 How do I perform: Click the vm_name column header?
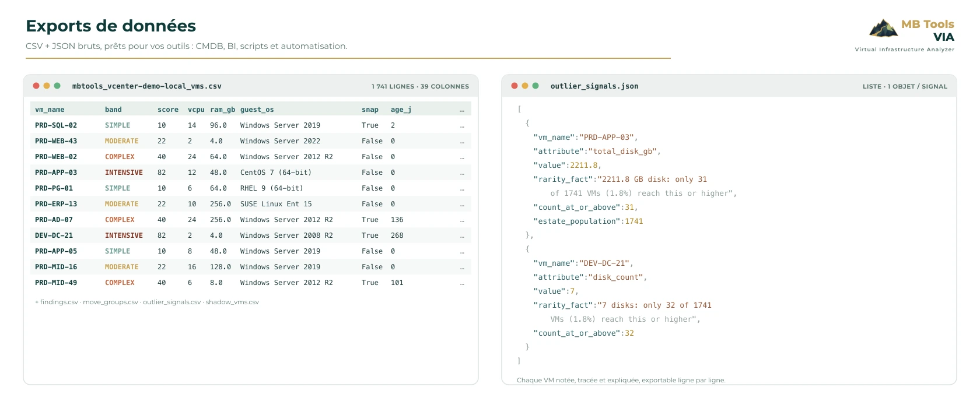50,110
